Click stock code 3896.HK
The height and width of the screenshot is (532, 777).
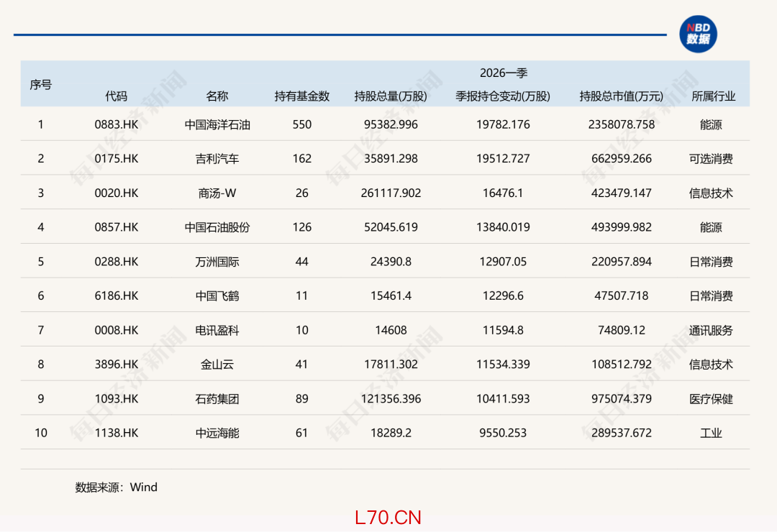point(117,364)
